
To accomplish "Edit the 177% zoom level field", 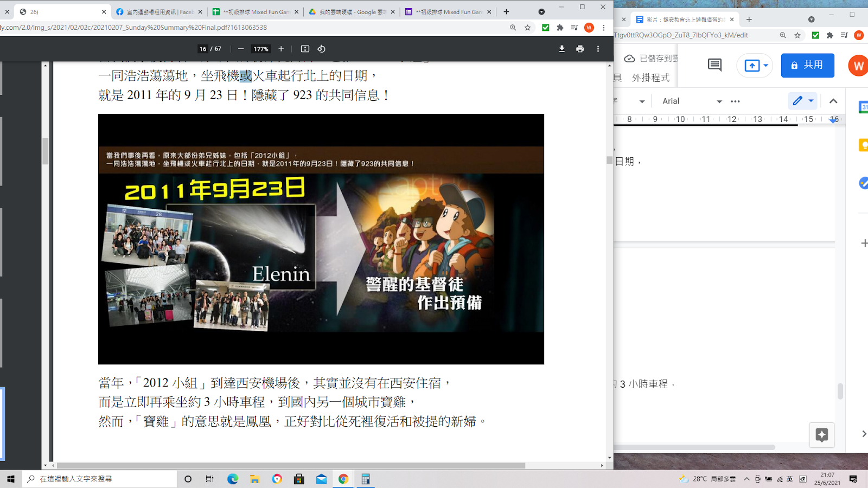I will [x=261, y=49].
